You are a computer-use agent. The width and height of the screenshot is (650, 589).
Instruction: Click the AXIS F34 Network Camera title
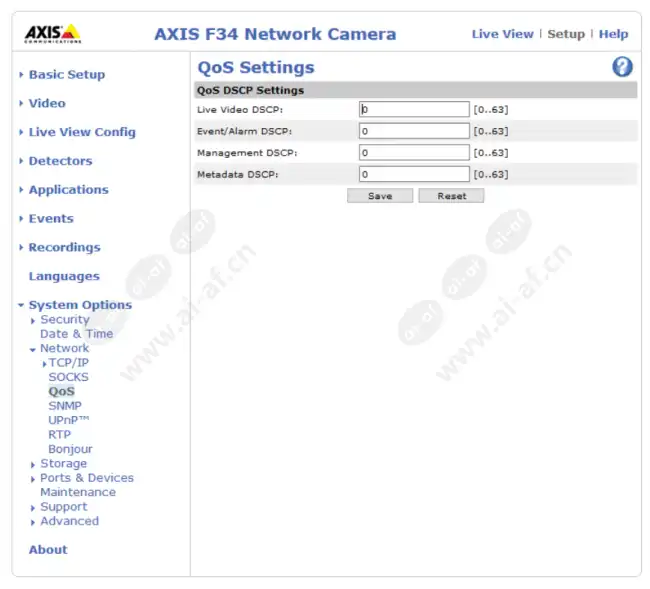pyautogui.click(x=275, y=34)
